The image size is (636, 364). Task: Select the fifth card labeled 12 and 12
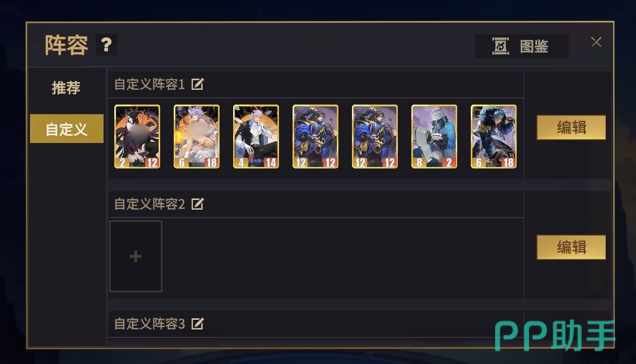point(375,137)
